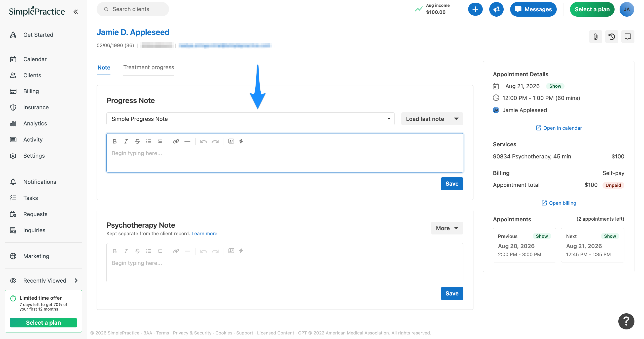Click Select a plan in the header
Screen dimensions: 644x339
tap(592, 9)
